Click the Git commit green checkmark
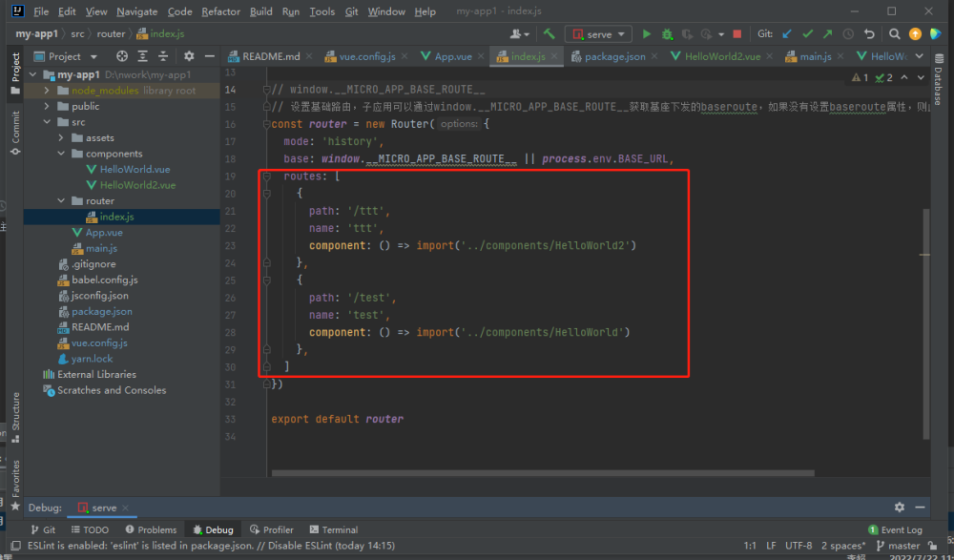The image size is (954, 560). point(807,34)
